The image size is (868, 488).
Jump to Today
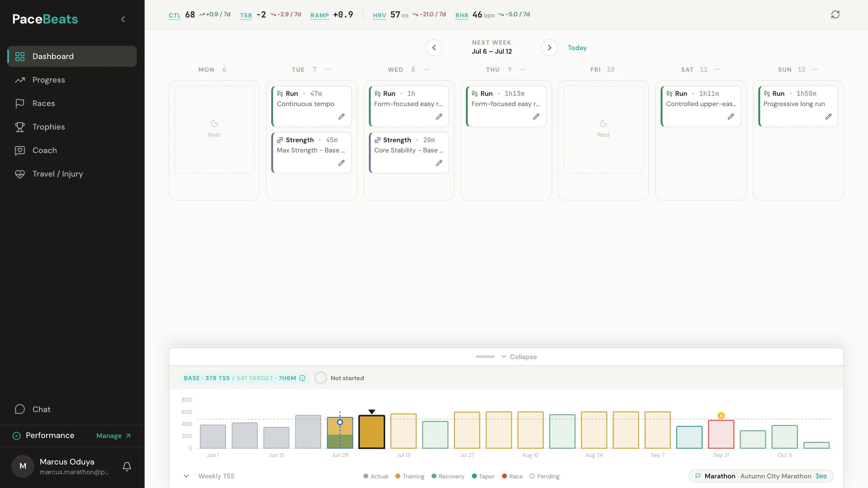pyautogui.click(x=577, y=47)
